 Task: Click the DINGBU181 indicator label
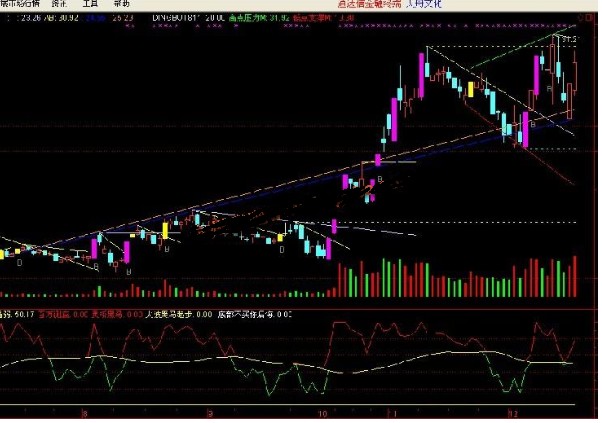176,18
